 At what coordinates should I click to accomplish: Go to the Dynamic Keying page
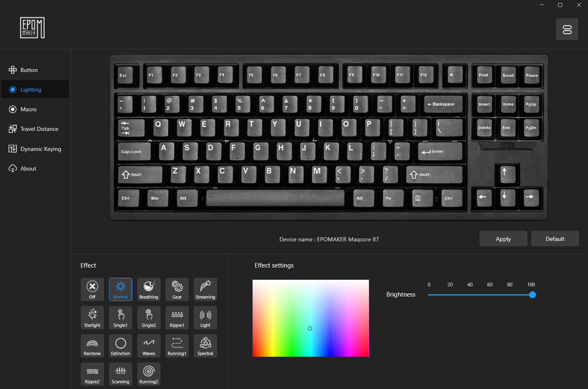pyautogui.click(x=41, y=149)
